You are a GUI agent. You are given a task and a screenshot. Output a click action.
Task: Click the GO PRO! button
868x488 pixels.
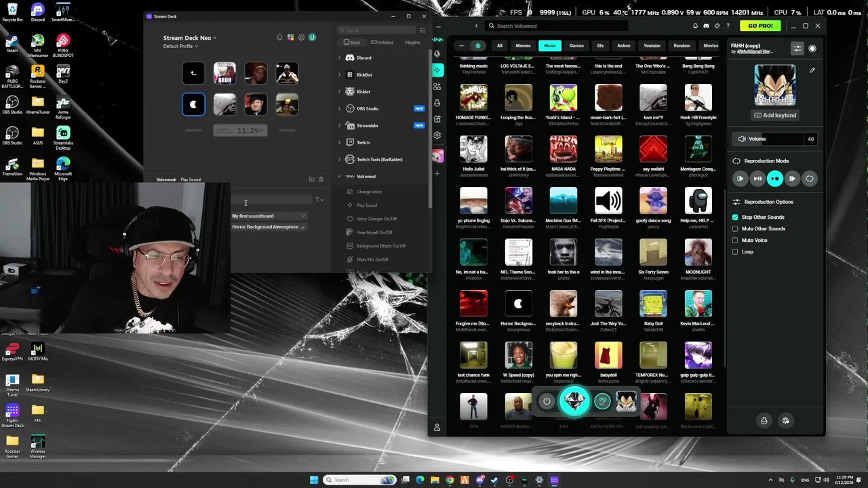click(x=760, y=26)
